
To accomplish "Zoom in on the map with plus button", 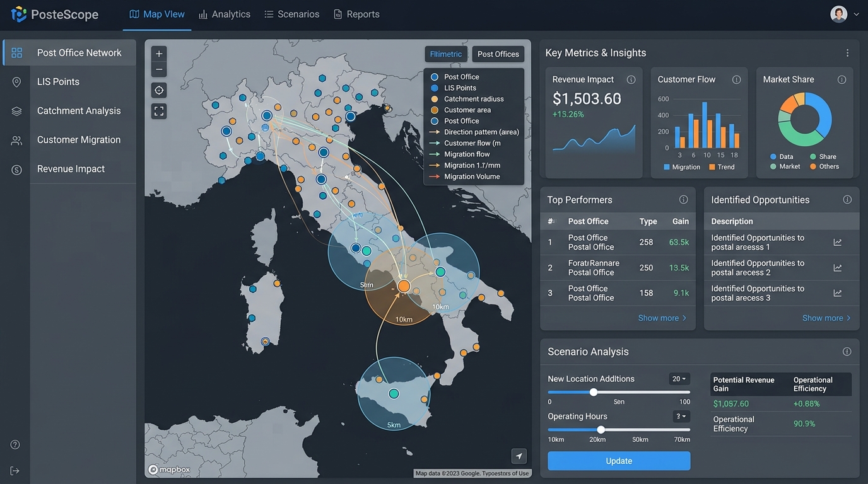I will point(159,54).
